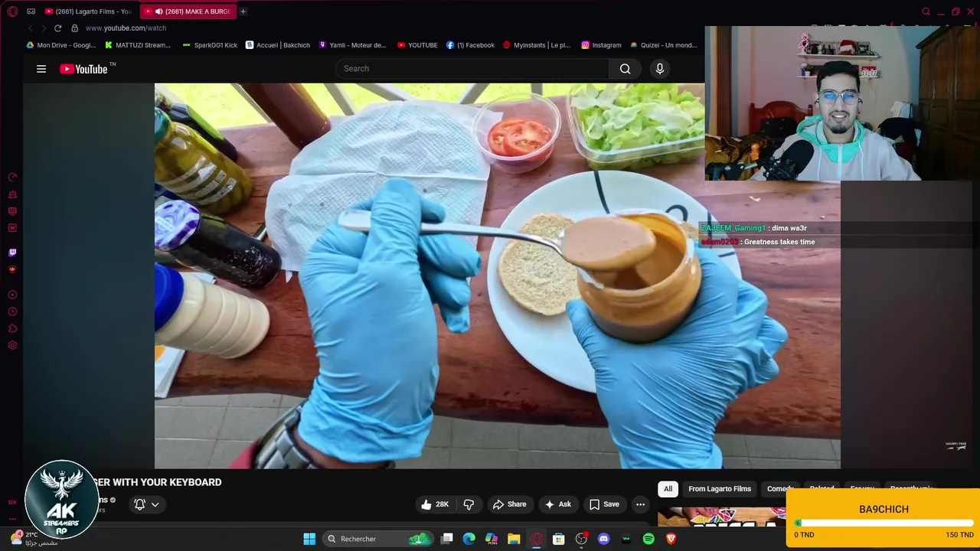Click the video title text

[158, 482]
